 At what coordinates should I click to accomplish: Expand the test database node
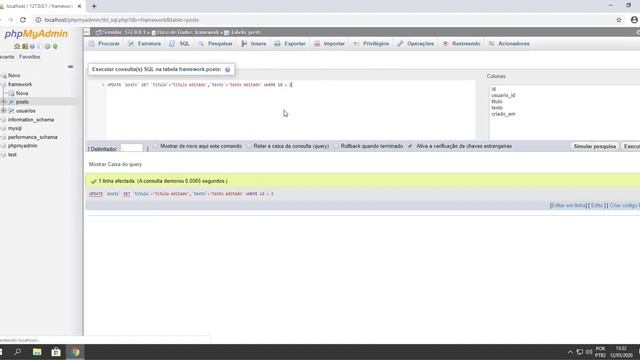coord(3,155)
